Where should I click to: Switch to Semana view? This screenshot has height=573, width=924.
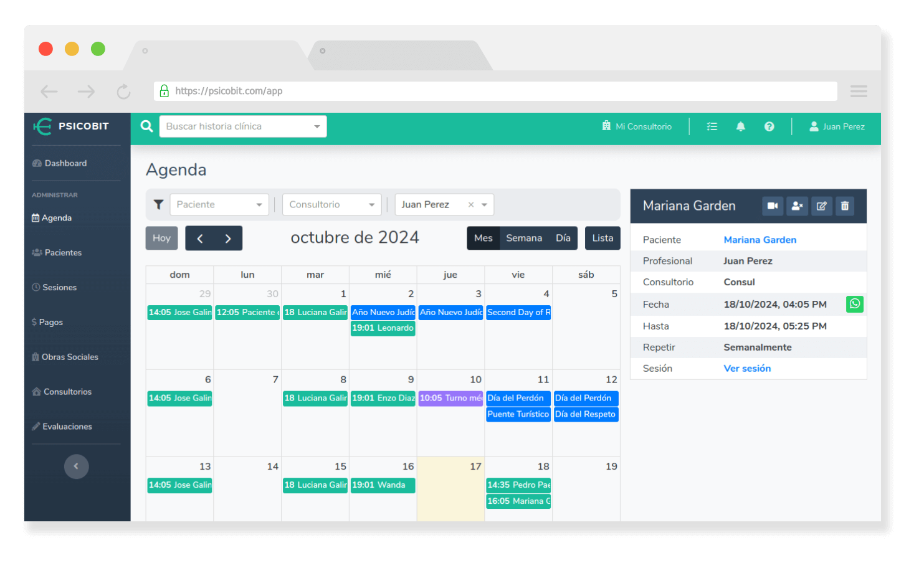(x=524, y=239)
